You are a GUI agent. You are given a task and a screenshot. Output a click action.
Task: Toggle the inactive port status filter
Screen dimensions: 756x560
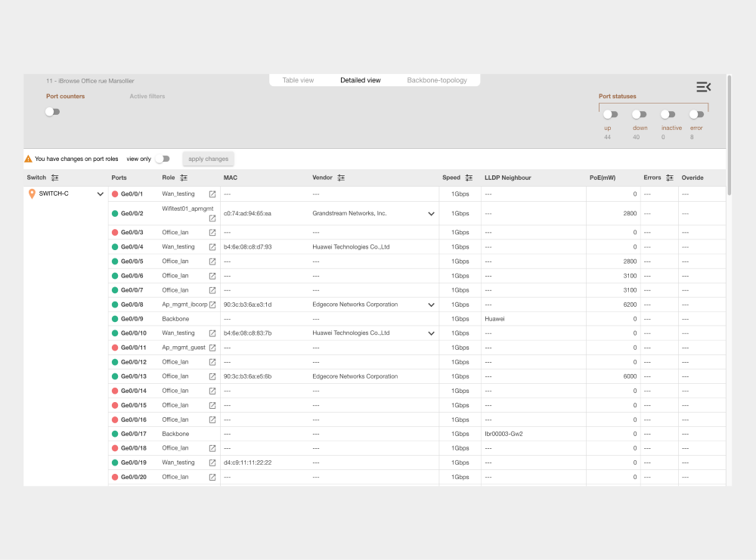(x=668, y=114)
